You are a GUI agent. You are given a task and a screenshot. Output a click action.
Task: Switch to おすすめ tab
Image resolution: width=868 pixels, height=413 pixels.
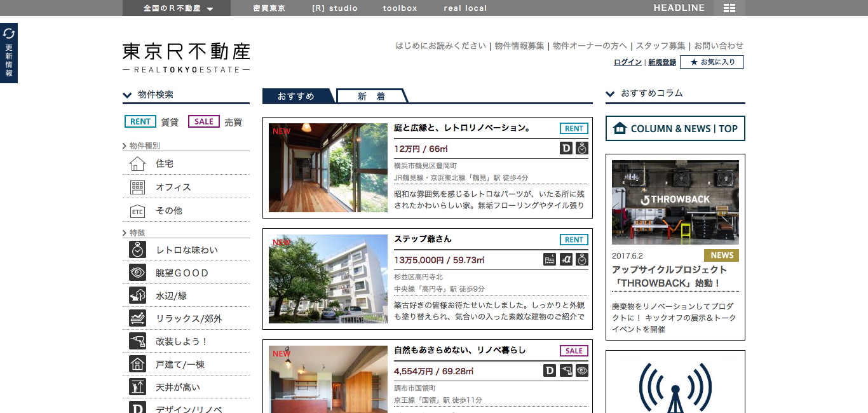pyautogui.click(x=297, y=96)
